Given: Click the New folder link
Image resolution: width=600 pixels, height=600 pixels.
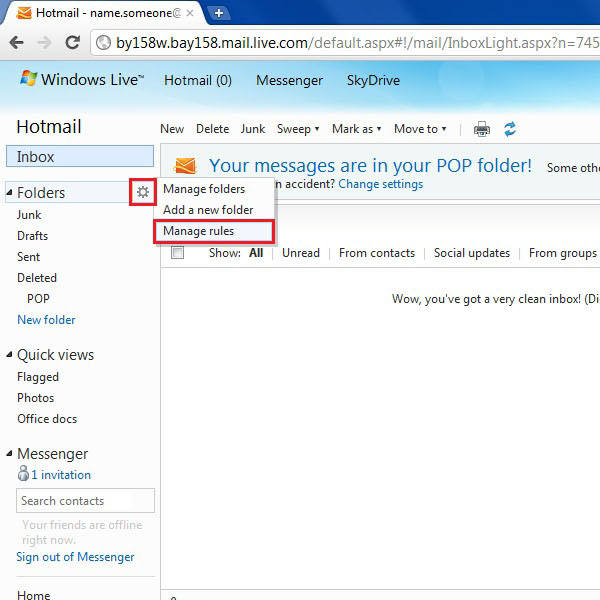Looking at the screenshot, I should point(46,320).
